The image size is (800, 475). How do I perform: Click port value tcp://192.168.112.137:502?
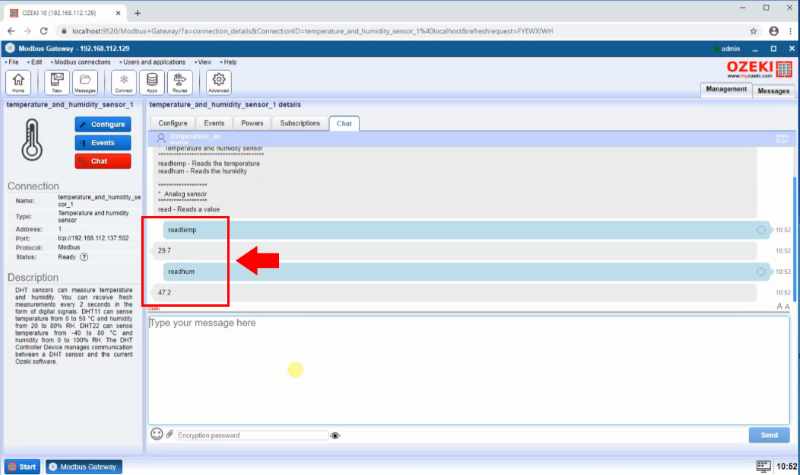[93, 238]
